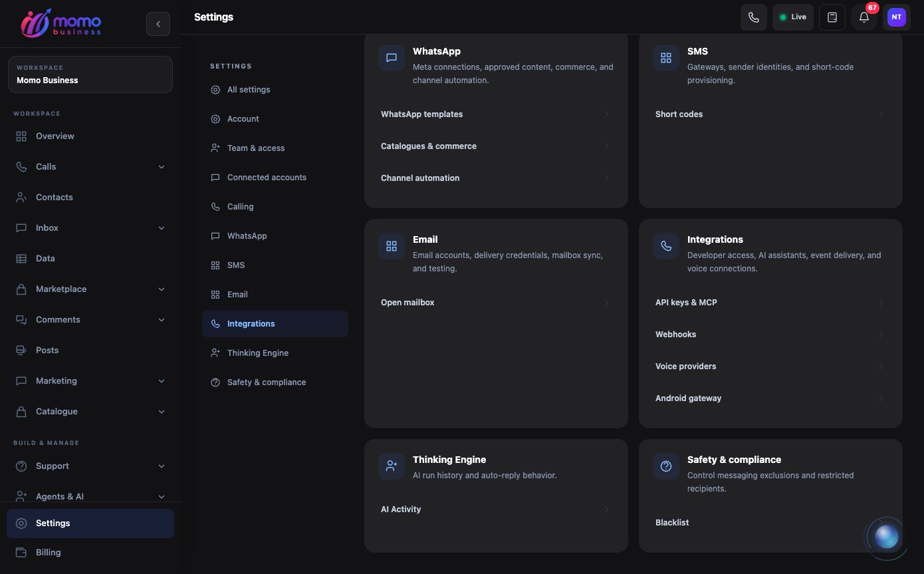Select WhatsApp in the settings menu
This screenshot has width=924, height=574.
pos(275,236)
